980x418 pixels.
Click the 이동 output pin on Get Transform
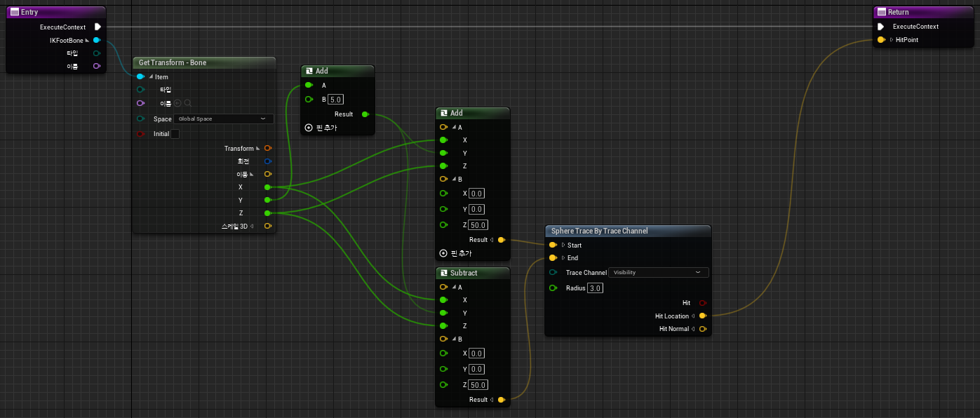(267, 174)
